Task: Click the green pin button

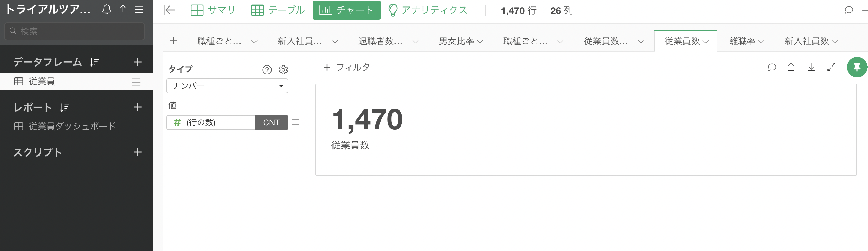Action: point(857,67)
